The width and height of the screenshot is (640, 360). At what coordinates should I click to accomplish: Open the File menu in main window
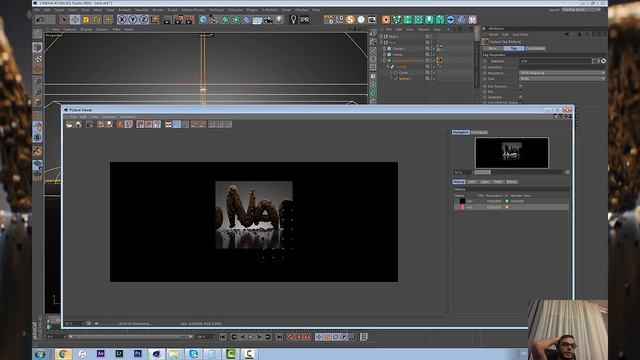click(37, 10)
